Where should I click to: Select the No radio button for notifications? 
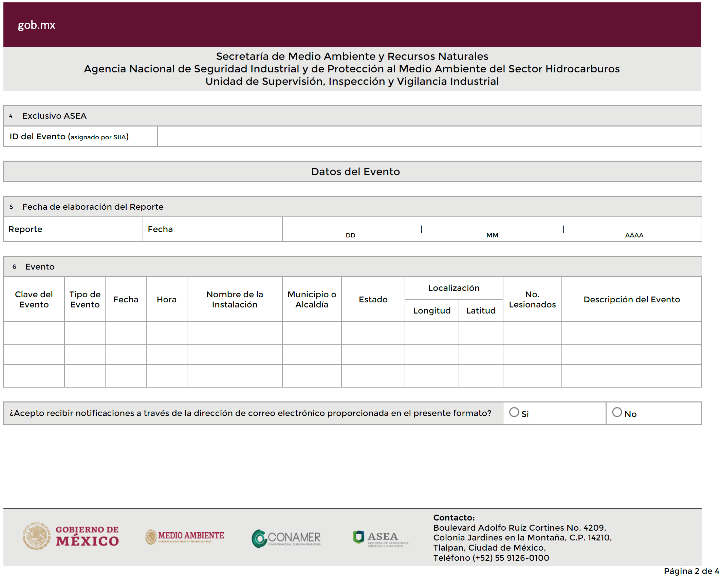coord(617,412)
